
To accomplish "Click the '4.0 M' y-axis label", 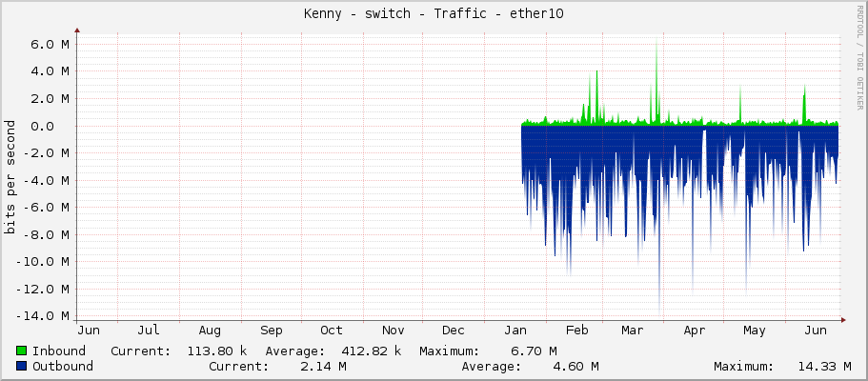I will pyautogui.click(x=50, y=70).
